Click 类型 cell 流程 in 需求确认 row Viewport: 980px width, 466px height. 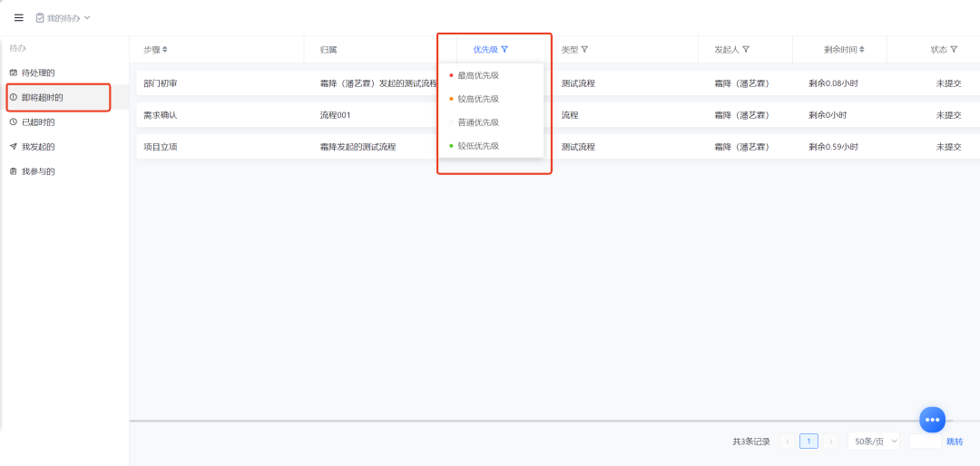click(569, 115)
